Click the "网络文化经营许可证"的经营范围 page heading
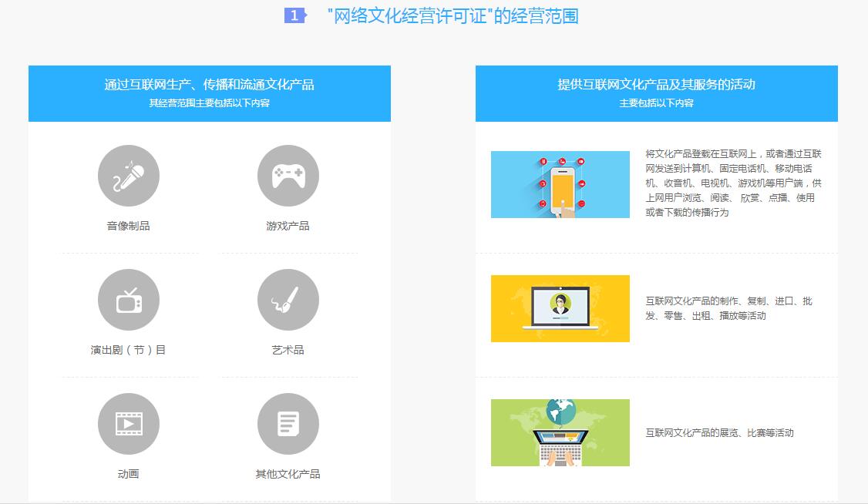The height and width of the screenshot is (504, 868). click(x=453, y=16)
